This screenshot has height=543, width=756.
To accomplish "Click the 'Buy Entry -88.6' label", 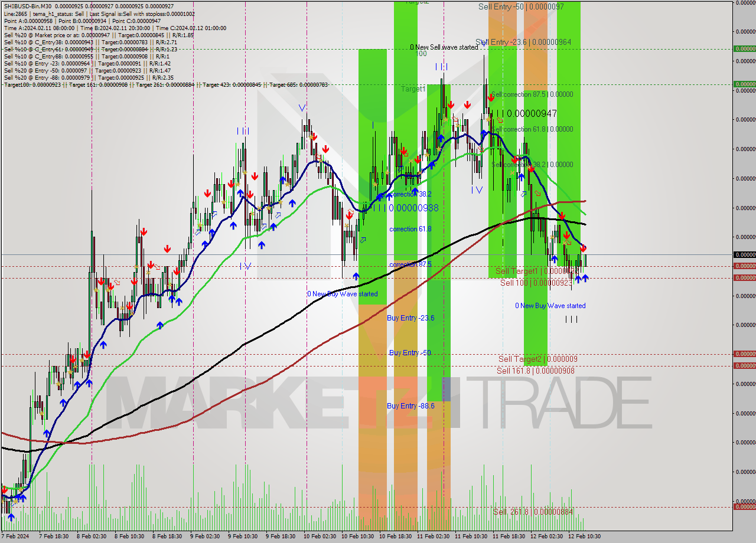I will (410, 405).
